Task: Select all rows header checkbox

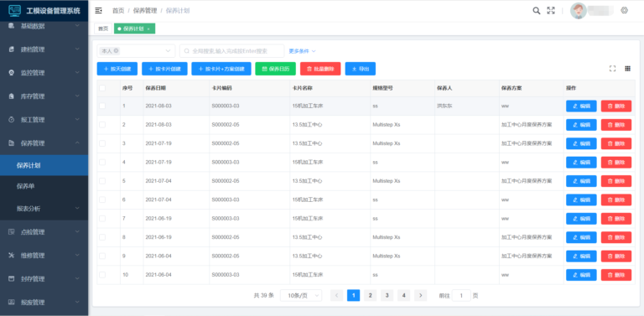Action: coord(102,88)
